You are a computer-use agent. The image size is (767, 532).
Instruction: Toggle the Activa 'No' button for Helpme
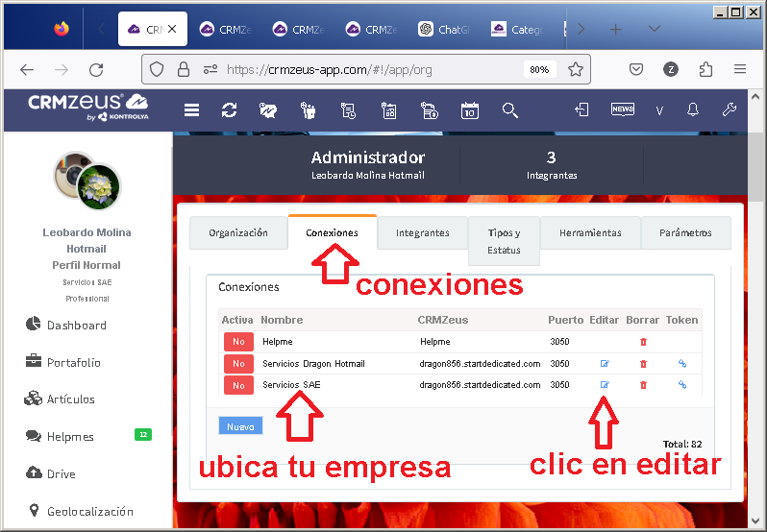(237, 342)
